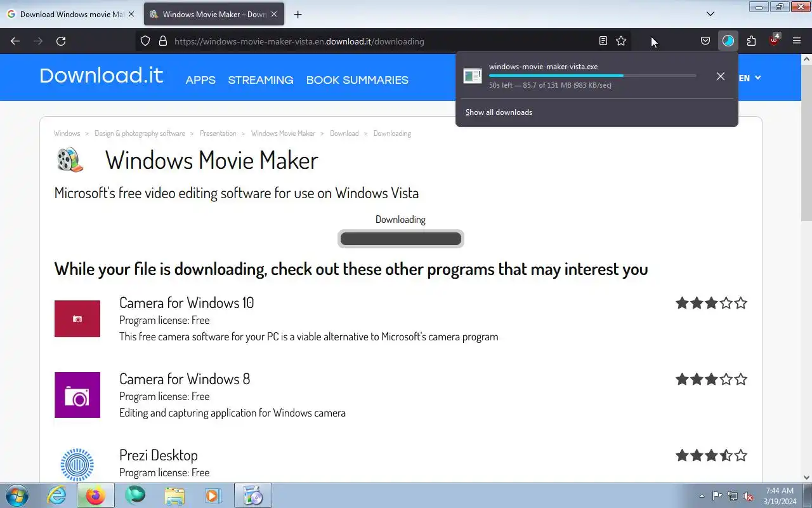
Task: Reload the current page
Action: click(x=61, y=41)
